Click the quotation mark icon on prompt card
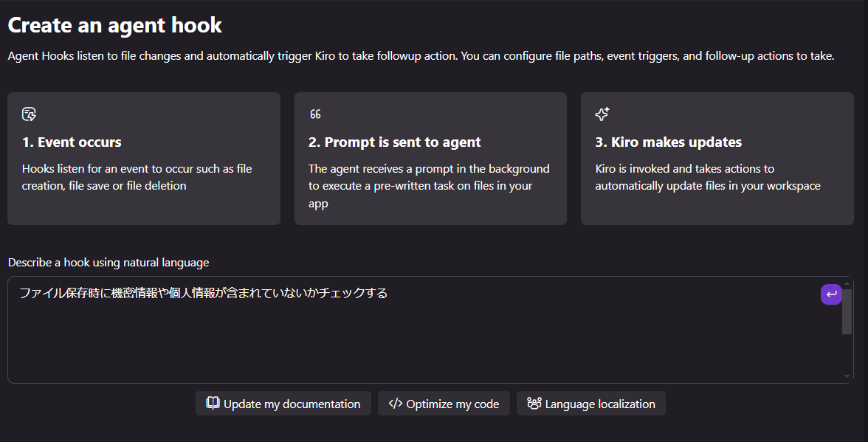This screenshot has height=442, width=868. (x=315, y=114)
